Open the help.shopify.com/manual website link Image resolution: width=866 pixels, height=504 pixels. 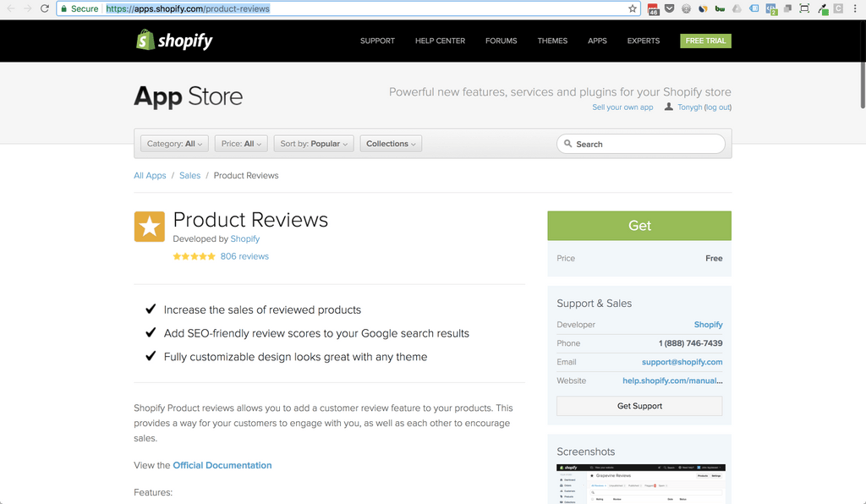click(672, 381)
